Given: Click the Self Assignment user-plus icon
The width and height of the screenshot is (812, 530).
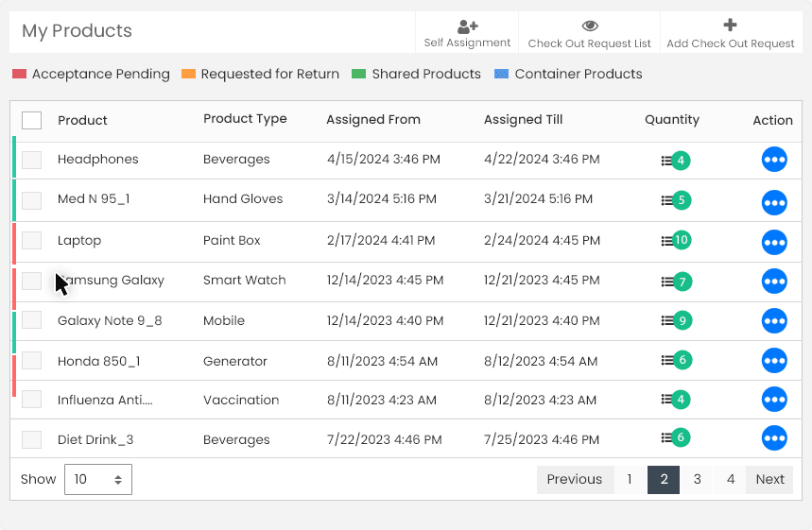Looking at the screenshot, I should tap(467, 26).
